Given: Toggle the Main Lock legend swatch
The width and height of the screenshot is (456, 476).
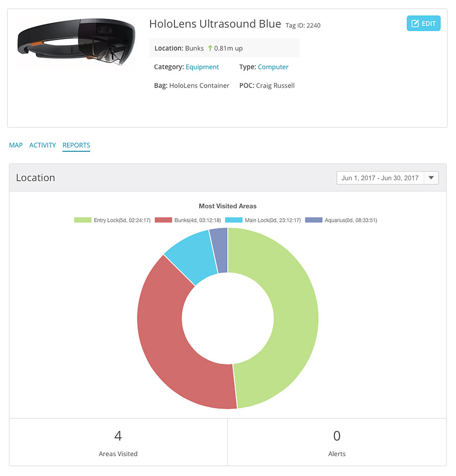Looking at the screenshot, I should point(234,220).
